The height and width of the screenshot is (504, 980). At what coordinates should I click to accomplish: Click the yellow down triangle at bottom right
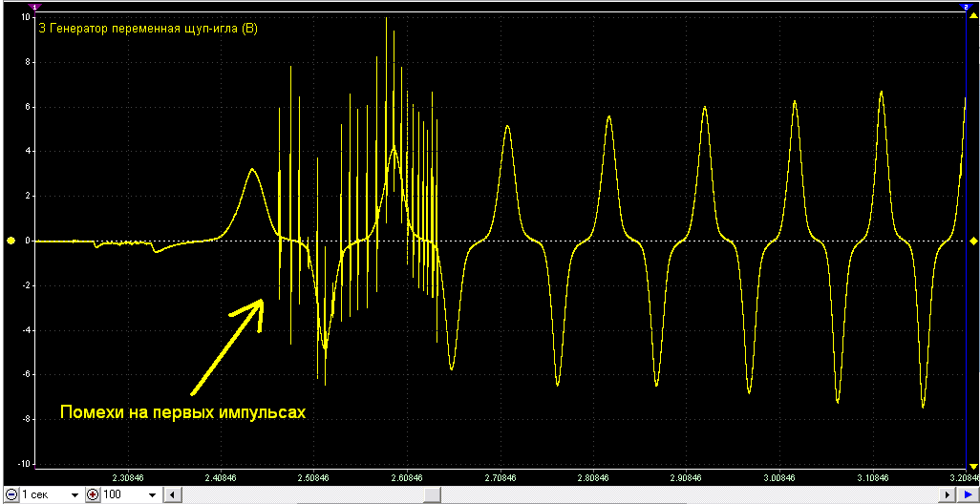point(973,466)
